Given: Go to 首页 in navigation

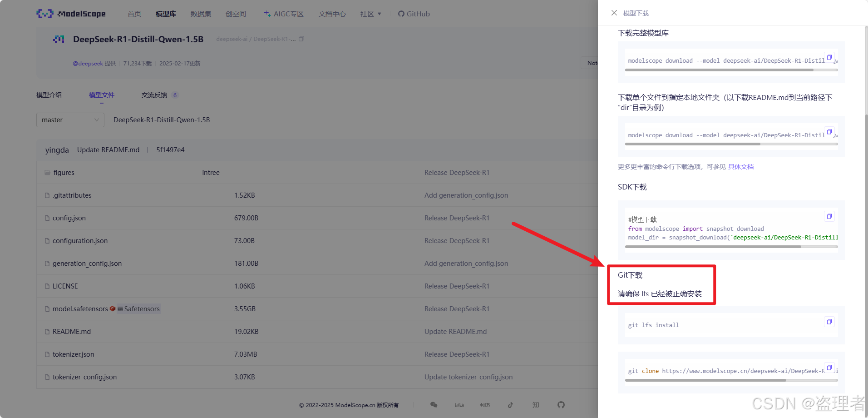Looking at the screenshot, I should [134, 14].
